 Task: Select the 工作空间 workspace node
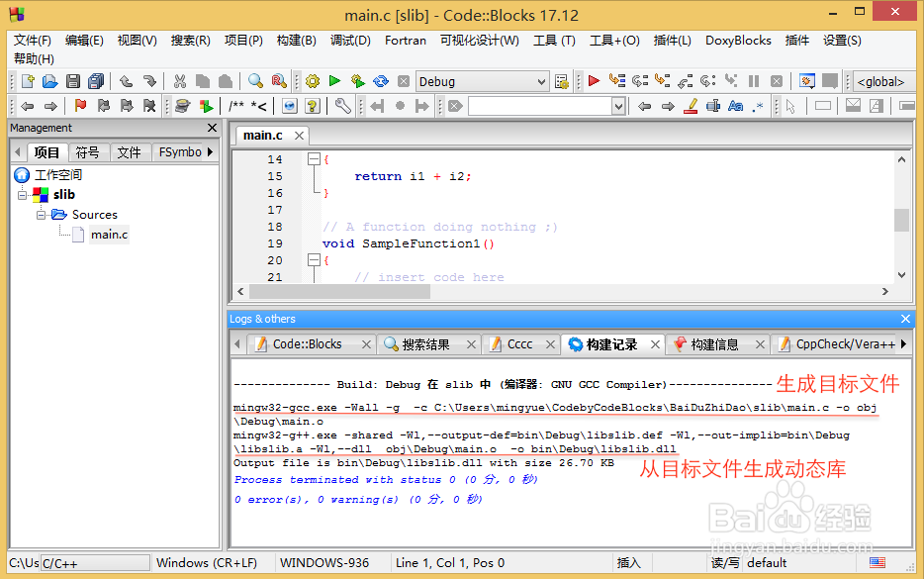click(57, 174)
